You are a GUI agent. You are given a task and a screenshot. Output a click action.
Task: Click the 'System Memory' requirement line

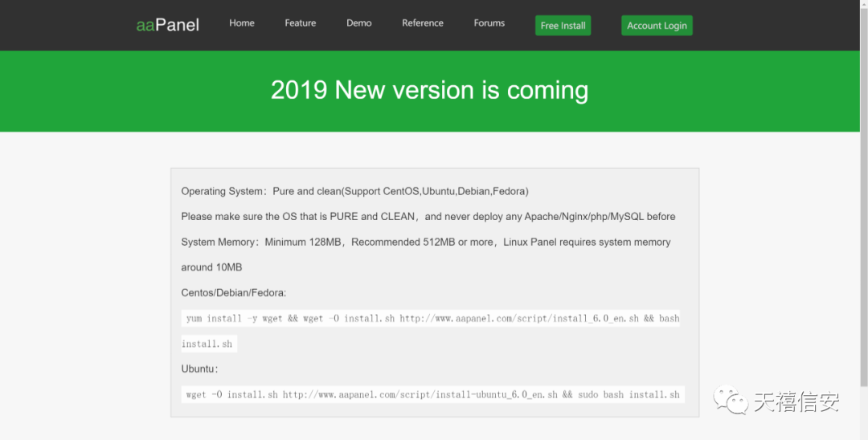(426, 242)
